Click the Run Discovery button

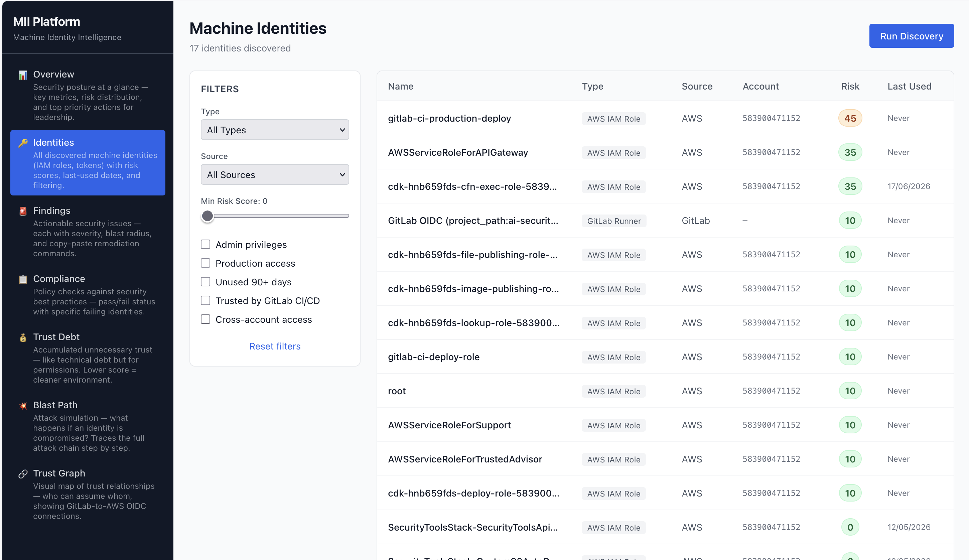click(x=911, y=36)
